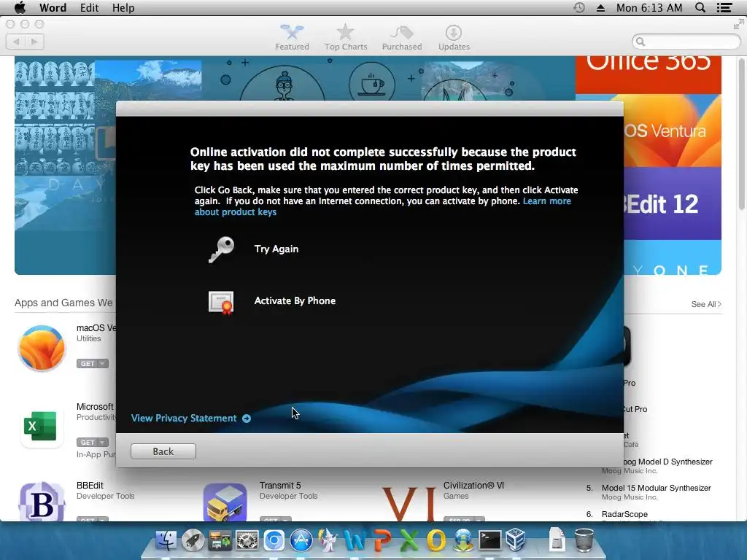
Task: Click GET button for Microsoft Excel
Action: 88,443
